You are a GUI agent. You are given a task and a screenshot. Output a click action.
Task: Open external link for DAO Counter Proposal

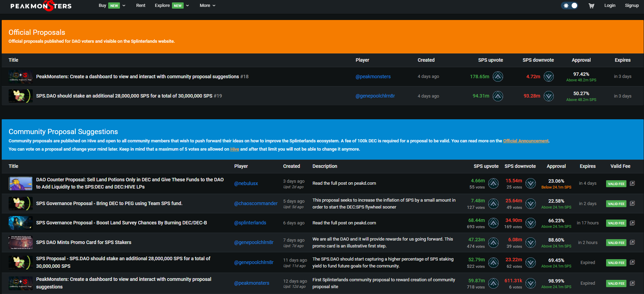coord(632,183)
